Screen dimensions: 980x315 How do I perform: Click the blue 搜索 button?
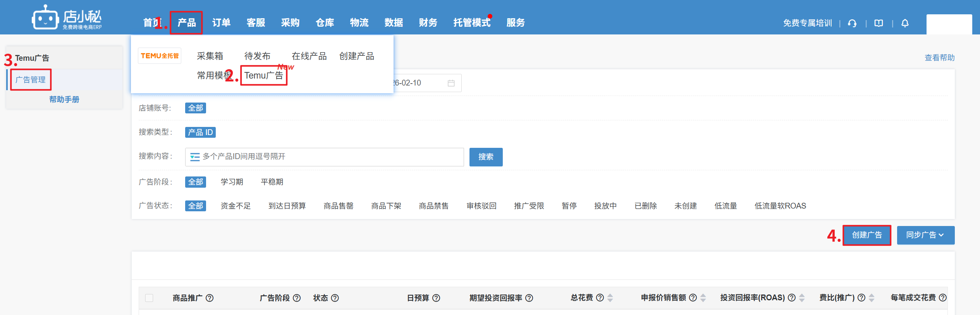click(486, 157)
